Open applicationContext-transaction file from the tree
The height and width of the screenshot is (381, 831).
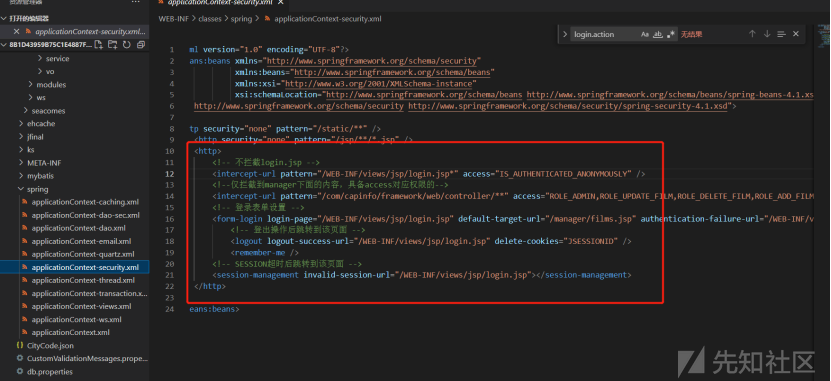[90, 293]
